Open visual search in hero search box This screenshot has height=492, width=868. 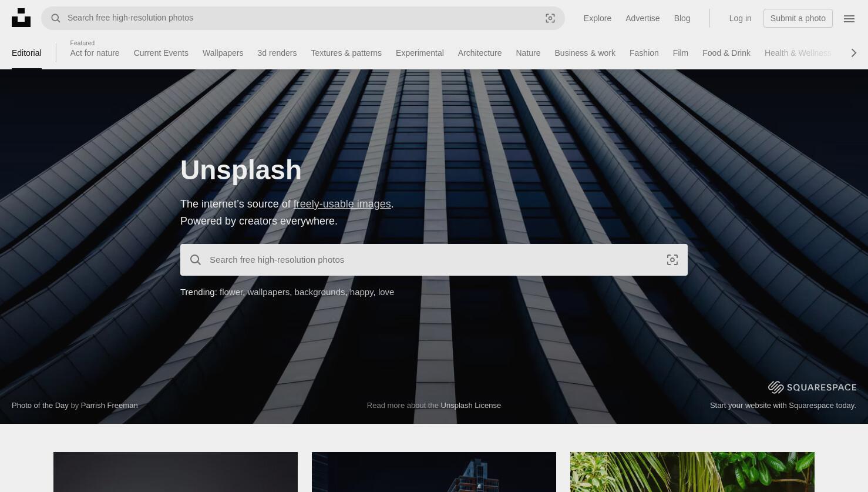(x=672, y=260)
